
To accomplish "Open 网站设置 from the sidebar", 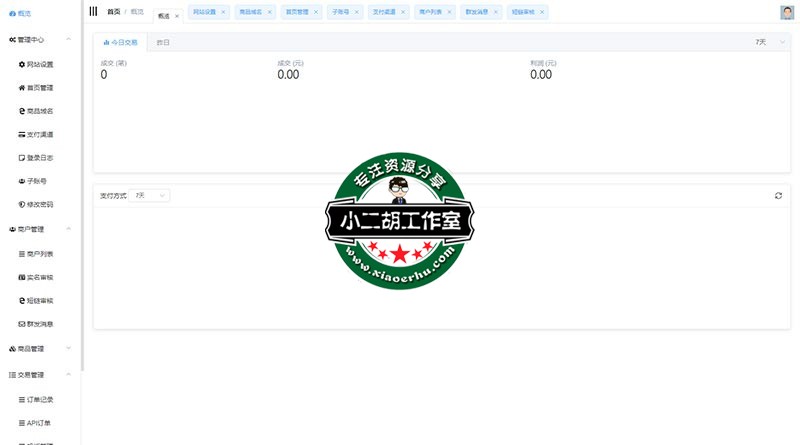I will click(x=40, y=64).
